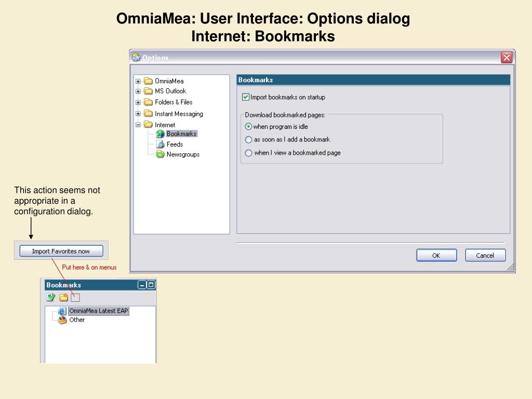Select the Folders & Files tree label
The width and height of the screenshot is (532, 399).
tap(174, 102)
